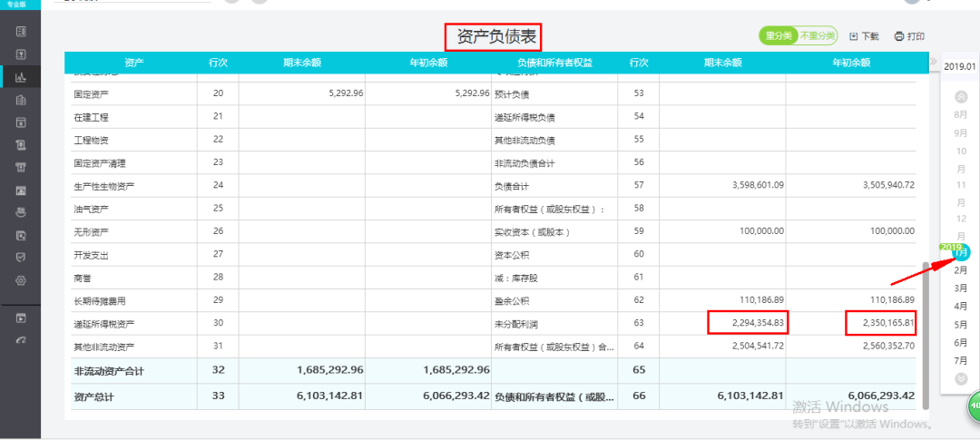Open the video play icon in sidebar

point(20,318)
